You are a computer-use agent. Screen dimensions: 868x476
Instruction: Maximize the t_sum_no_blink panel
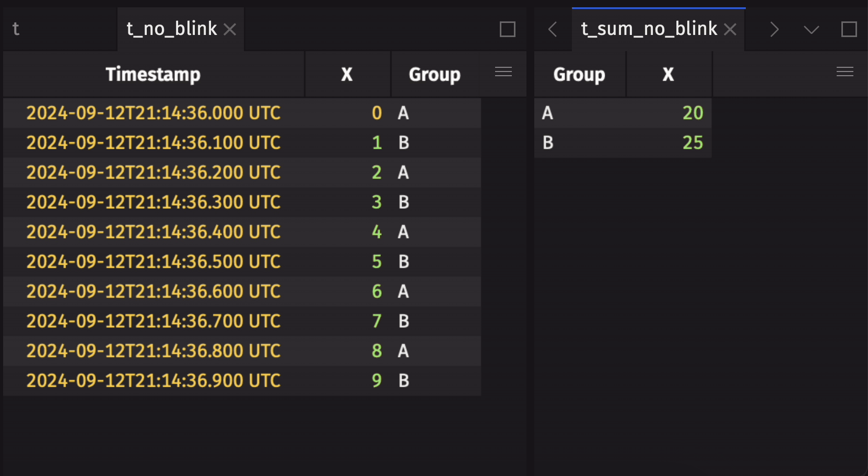point(850,30)
